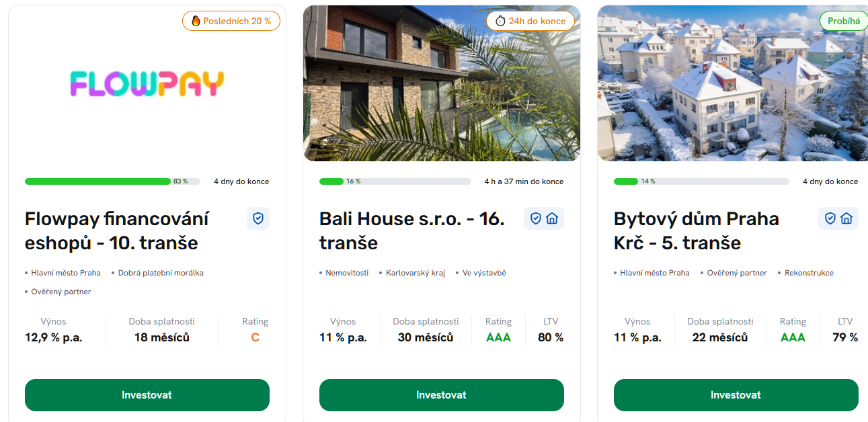
Task: Click the 16 % funding progress bar
Action: tap(395, 181)
